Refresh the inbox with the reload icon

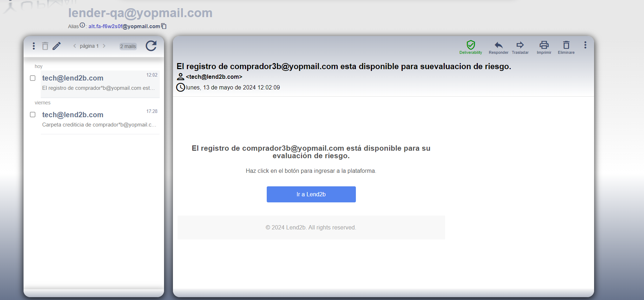pos(151,46)
